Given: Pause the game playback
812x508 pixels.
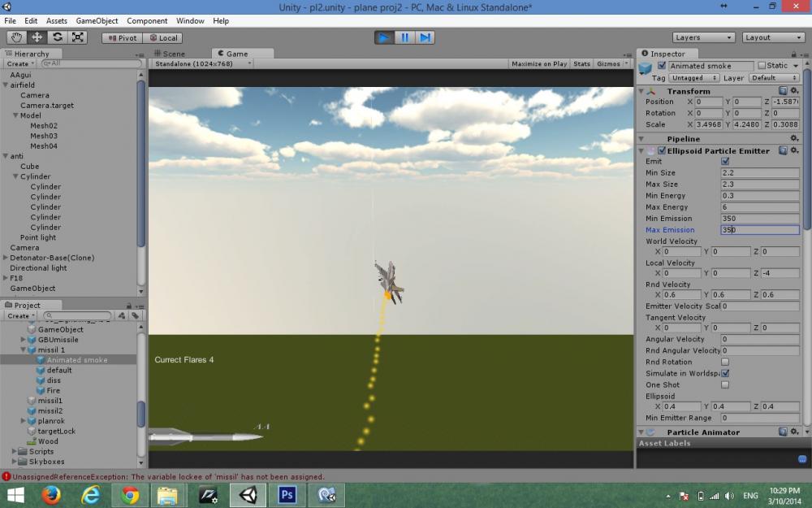Looking at the screenshot, I should (404, 37).
